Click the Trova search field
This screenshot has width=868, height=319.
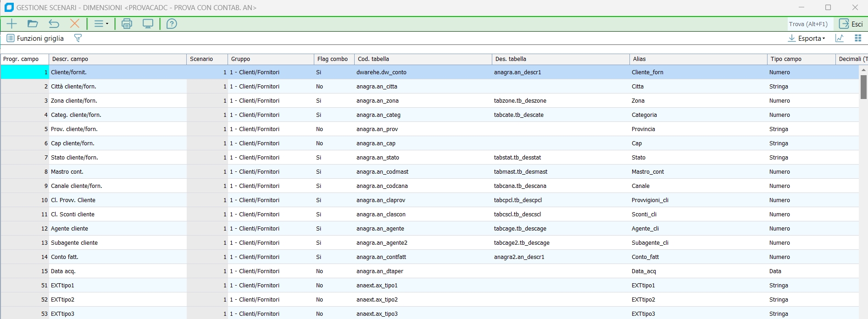(x=808, y=24)
